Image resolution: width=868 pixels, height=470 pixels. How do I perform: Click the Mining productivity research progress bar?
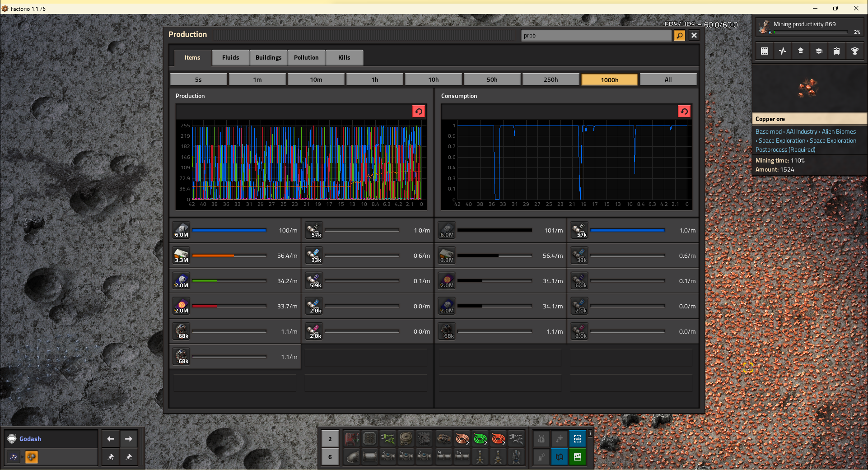point(811,32)
